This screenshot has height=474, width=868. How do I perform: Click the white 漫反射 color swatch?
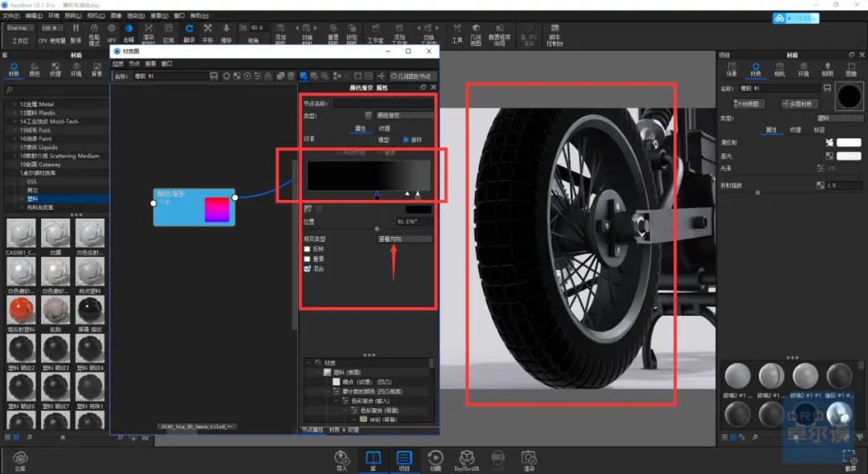pyautogui.click(x=849, y=142)
